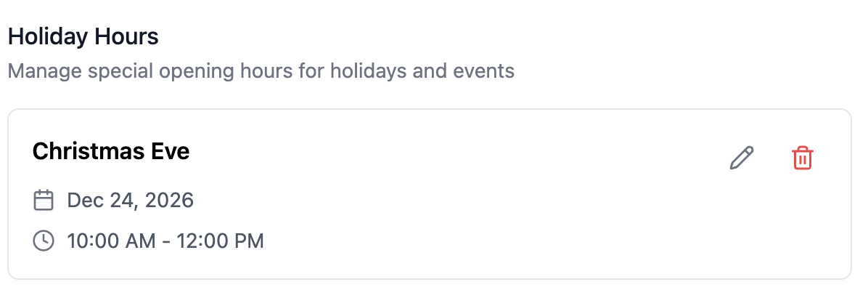Click the Dec 24, 2026 date
Viewport: 868px width, 298px height.
tap(130, 200)
